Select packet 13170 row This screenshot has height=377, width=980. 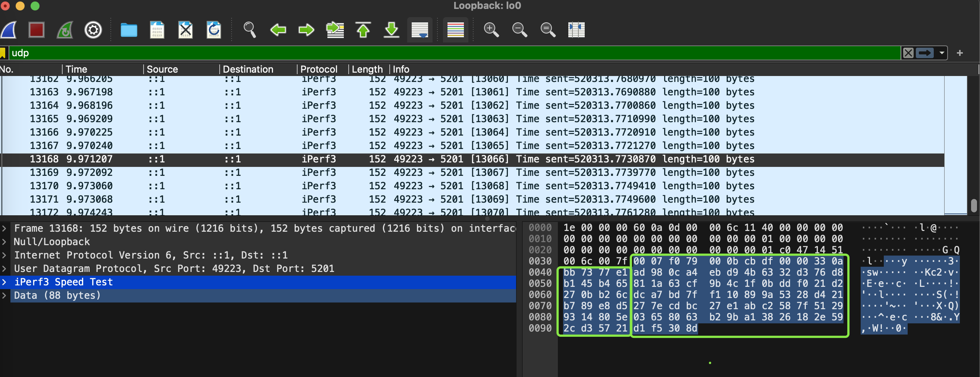tap(473, 186)
